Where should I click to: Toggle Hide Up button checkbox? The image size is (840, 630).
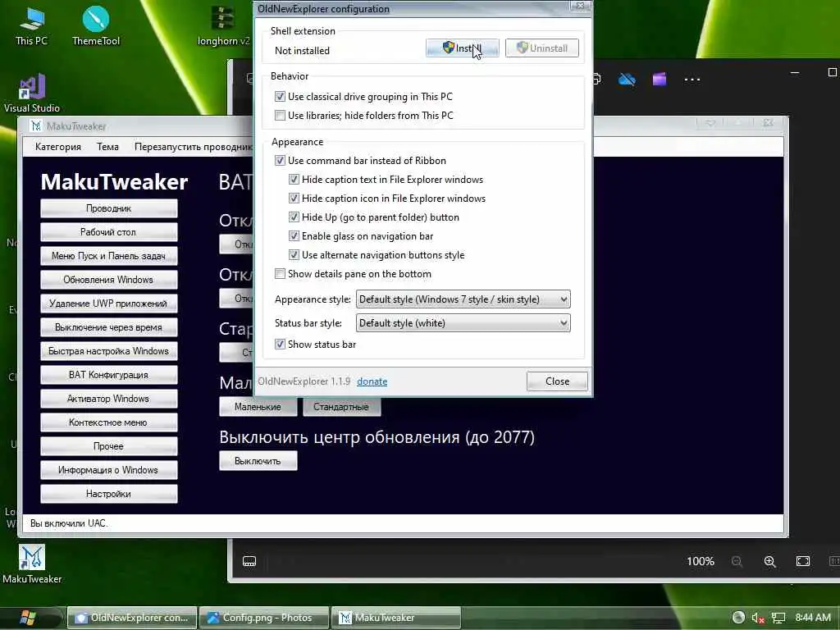(x=294, y=217)
